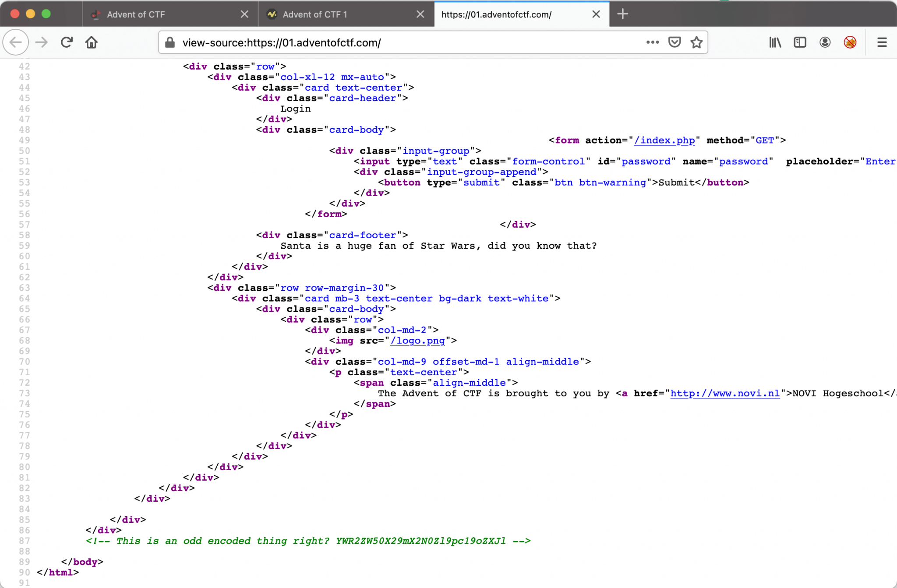Reload the current page

click(67, 42)
